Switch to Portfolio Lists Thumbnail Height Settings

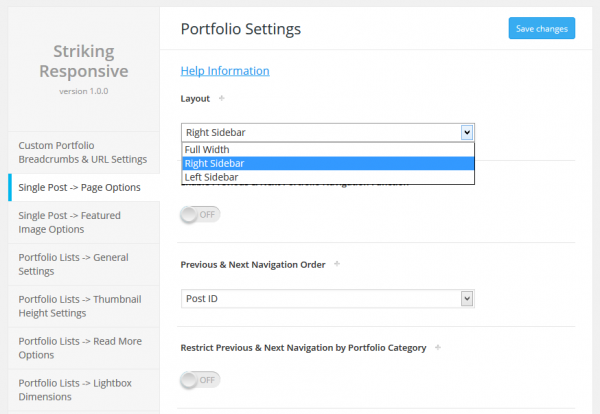pos(82,306)
